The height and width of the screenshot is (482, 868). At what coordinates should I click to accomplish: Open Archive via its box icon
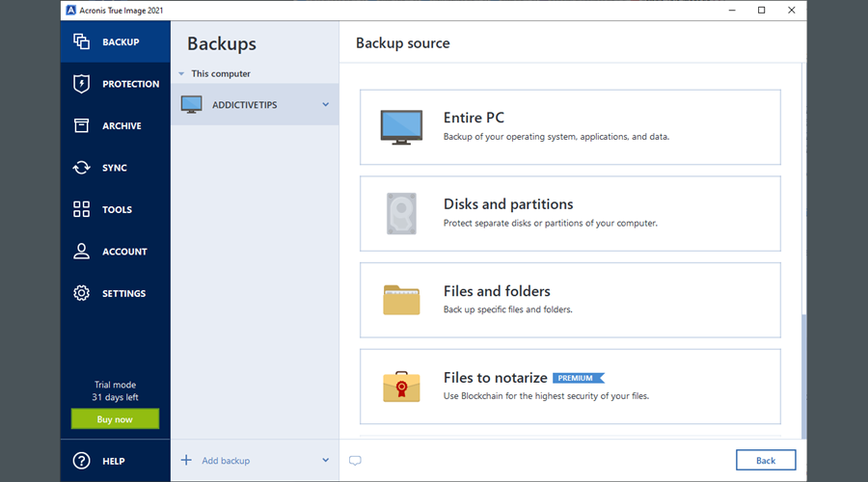[82, 126]
